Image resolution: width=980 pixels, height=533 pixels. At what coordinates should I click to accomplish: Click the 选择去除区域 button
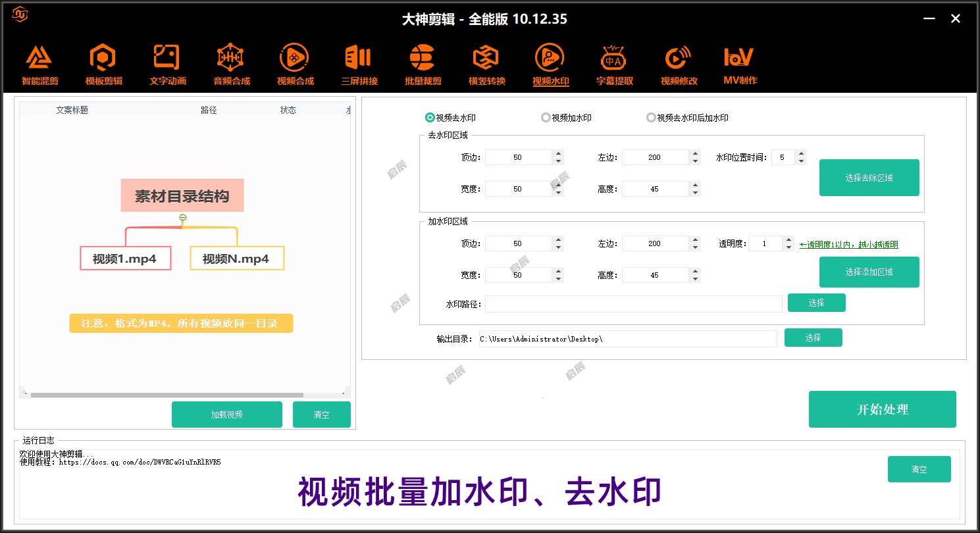[869, 178]
